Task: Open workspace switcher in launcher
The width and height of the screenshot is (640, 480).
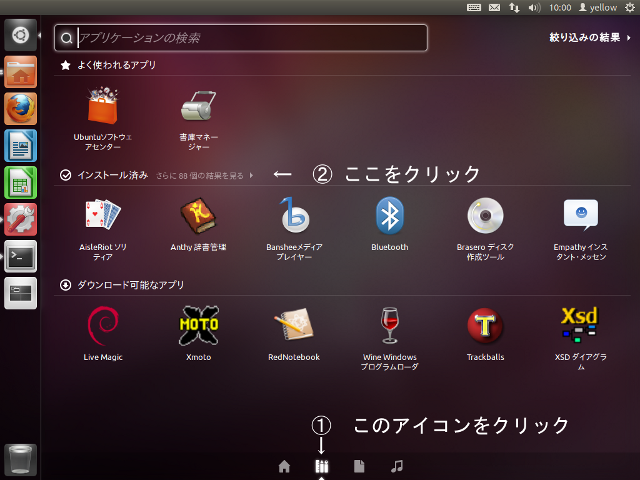Action: [20, 293]
